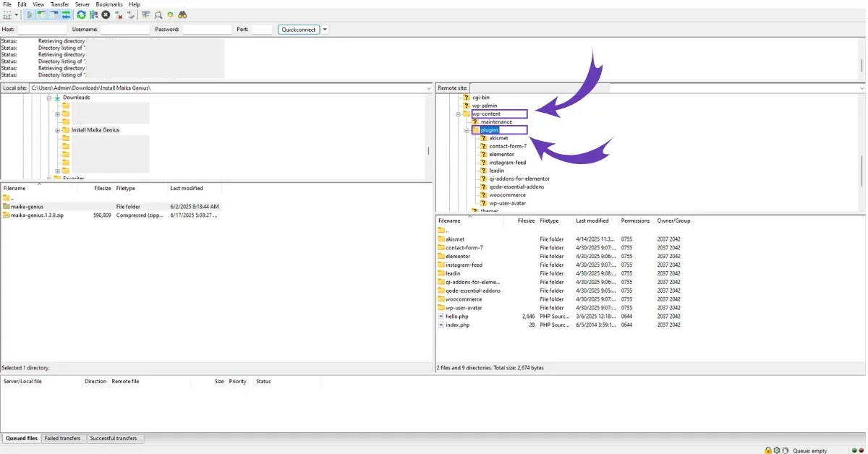Viewport: 868px width, 454px height.
Task: Open the Edit menu
Action: (22, 4)
